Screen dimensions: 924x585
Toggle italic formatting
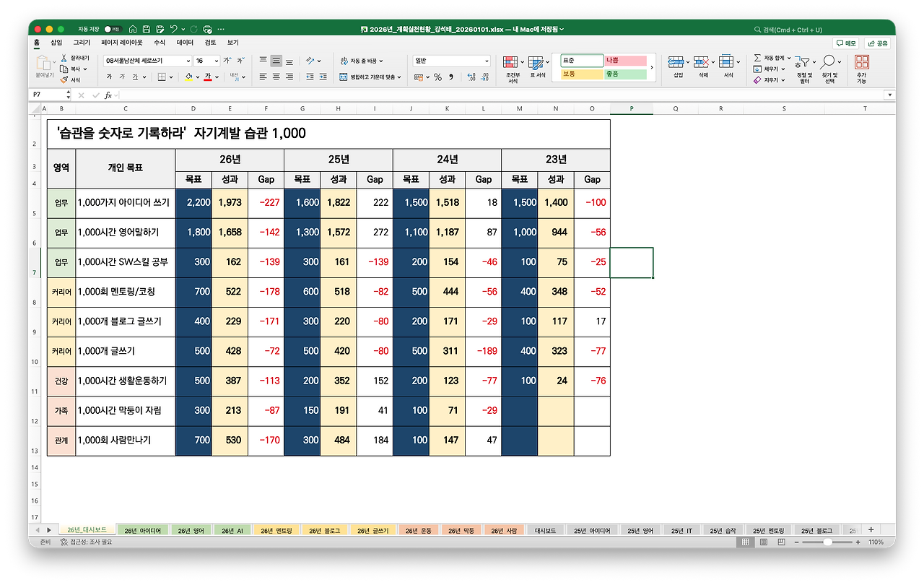(123, 77)
